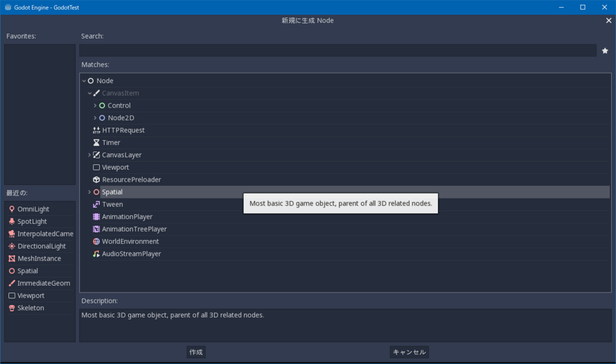Expand the Control node branch
This screenshot has width=616, height=364.
click(95, 105)
